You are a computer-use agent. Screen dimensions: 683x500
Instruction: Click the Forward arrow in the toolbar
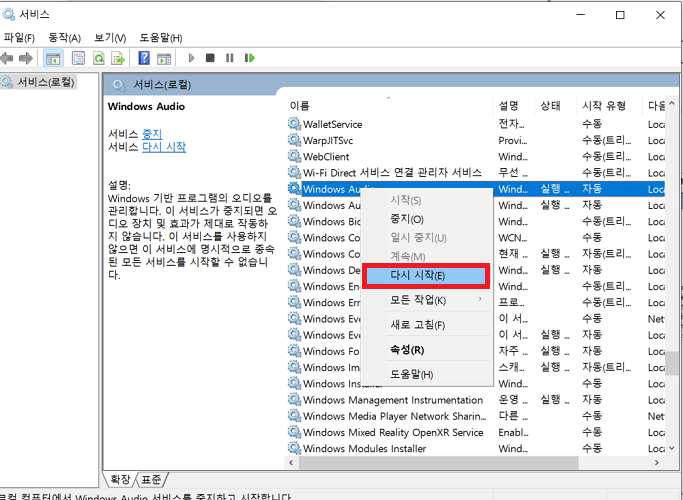click(26, 58)
